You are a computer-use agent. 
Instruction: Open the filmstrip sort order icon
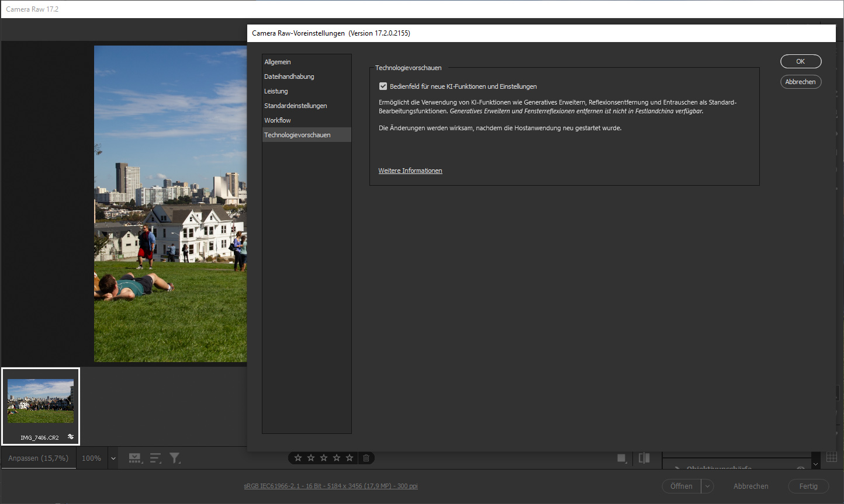[x=155, y=458]
